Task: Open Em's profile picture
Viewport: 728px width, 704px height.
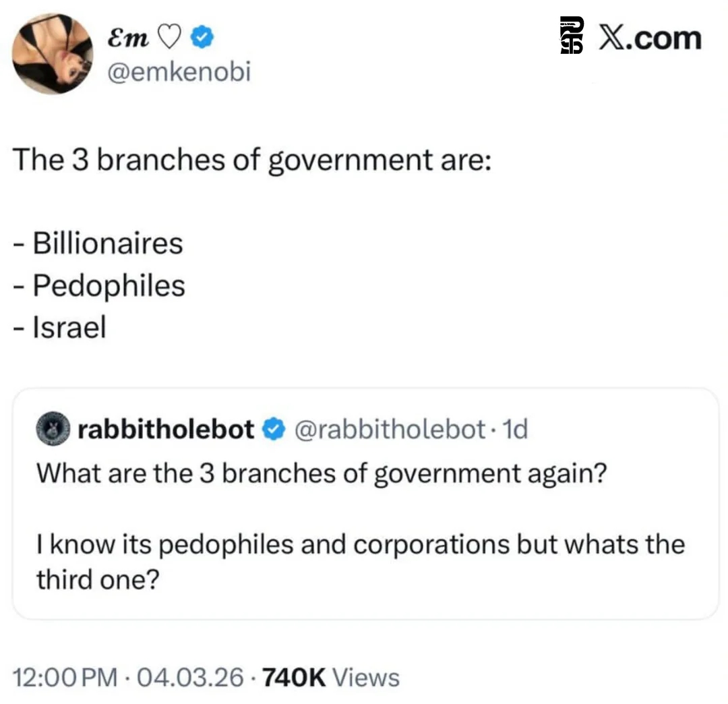Action: 53,54
